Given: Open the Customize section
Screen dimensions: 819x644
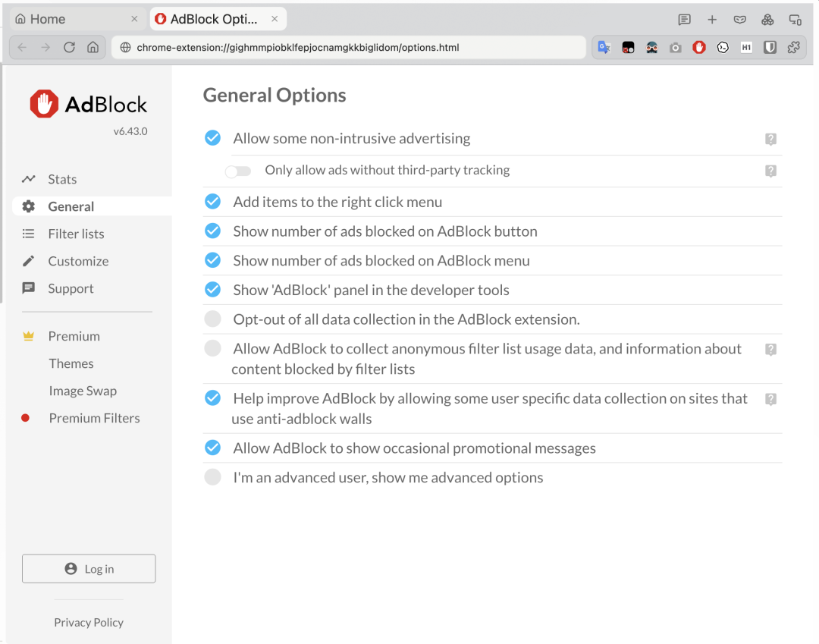Looking at the screenshot, I should 78,261.
